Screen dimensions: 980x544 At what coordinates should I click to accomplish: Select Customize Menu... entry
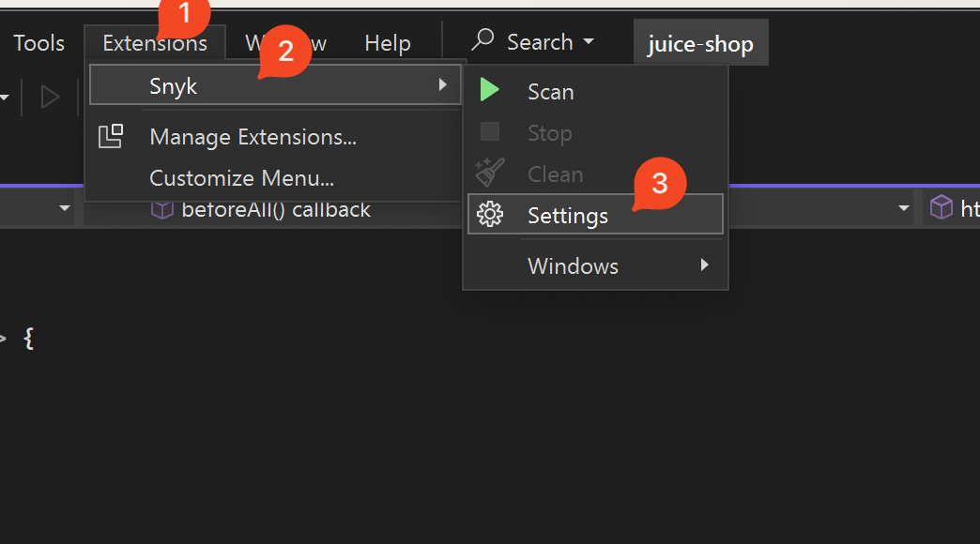tap(241, 178)
